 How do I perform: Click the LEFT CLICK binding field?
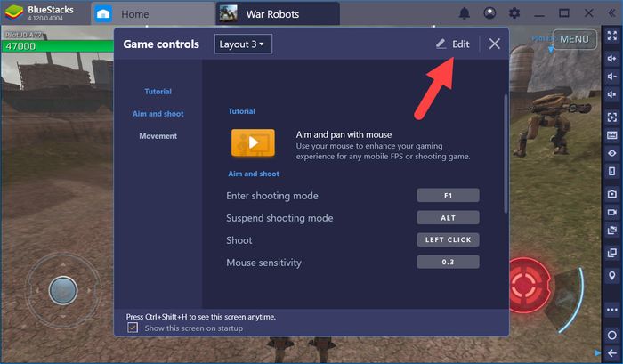448,239
